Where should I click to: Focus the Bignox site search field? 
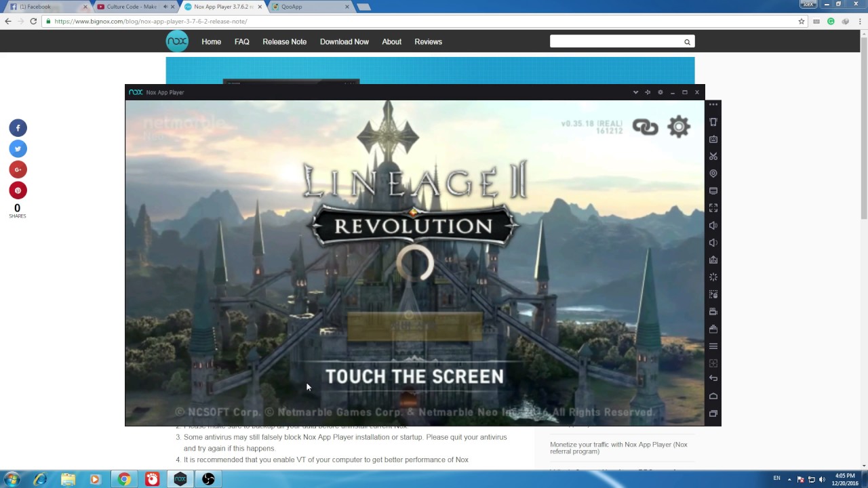click(616, 41)
